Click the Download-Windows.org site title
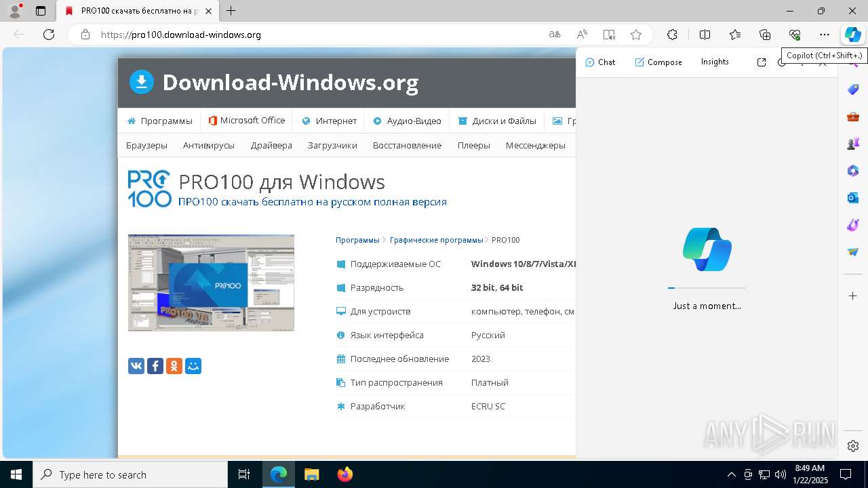The image size is (868, 488). [290, 82]
